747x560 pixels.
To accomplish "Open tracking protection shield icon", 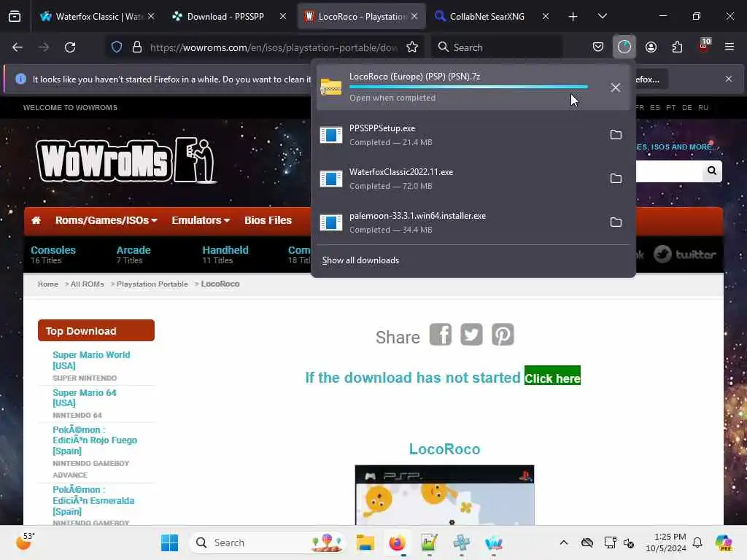I will [x=117, y=47].
